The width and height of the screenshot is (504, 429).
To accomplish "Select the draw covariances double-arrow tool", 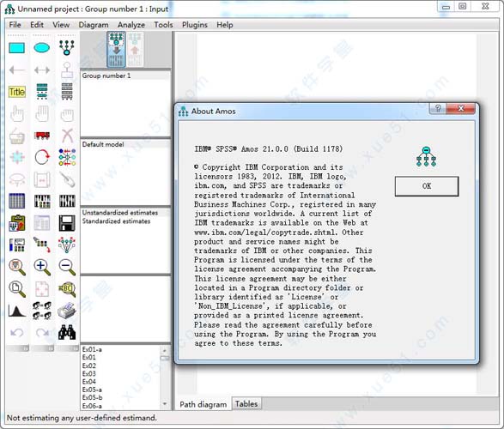I will pos(42,69).
